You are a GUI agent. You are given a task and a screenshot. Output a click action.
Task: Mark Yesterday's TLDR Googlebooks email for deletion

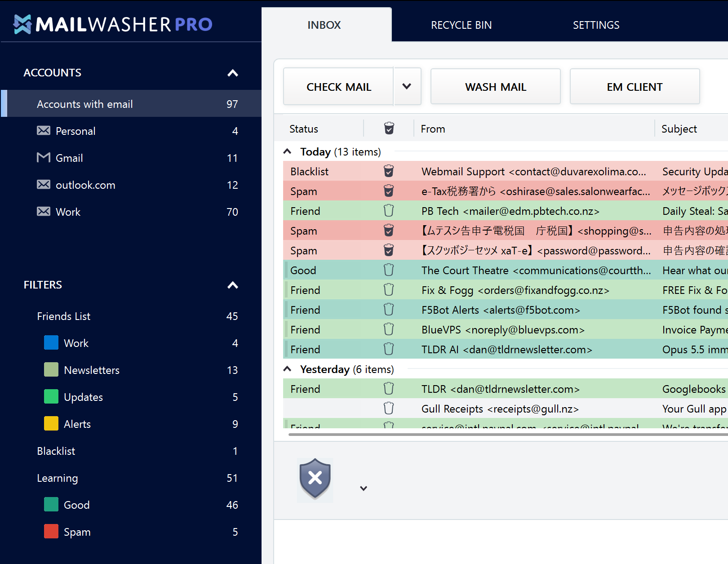(x=389, y=389)
